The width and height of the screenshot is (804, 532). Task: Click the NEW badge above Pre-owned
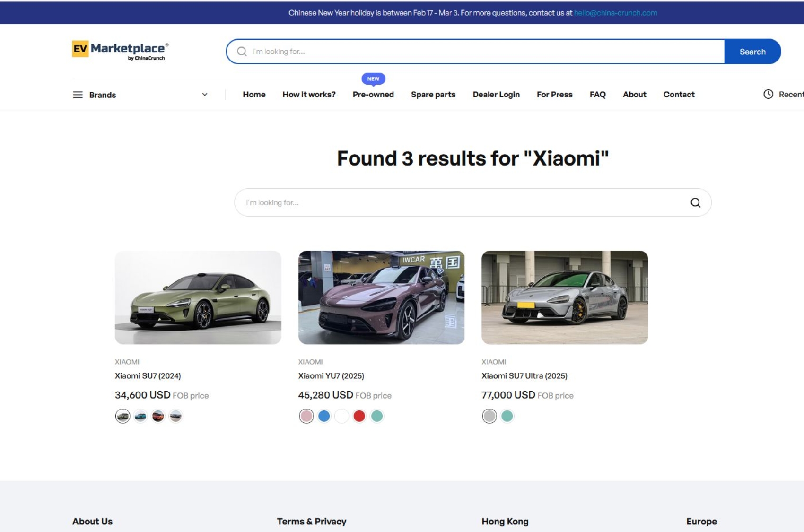point(373,78)
